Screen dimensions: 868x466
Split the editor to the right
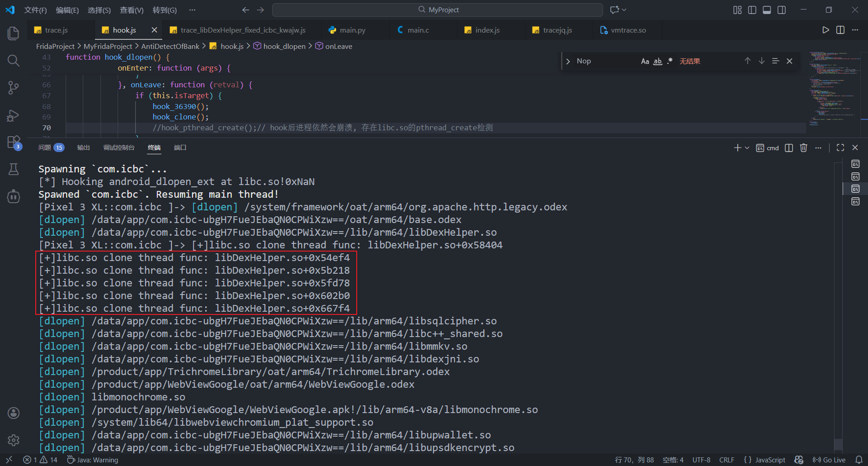(840, 30)
